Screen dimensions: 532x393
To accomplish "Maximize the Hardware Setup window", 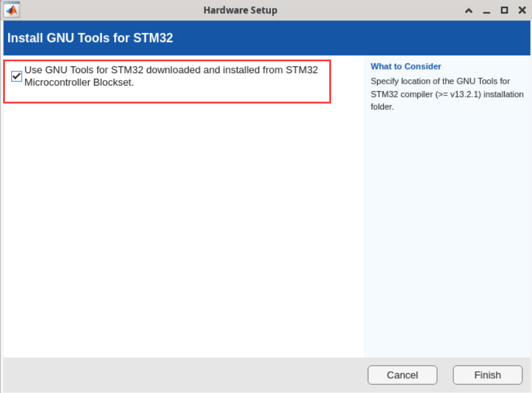I will click(x=504, y=11).
